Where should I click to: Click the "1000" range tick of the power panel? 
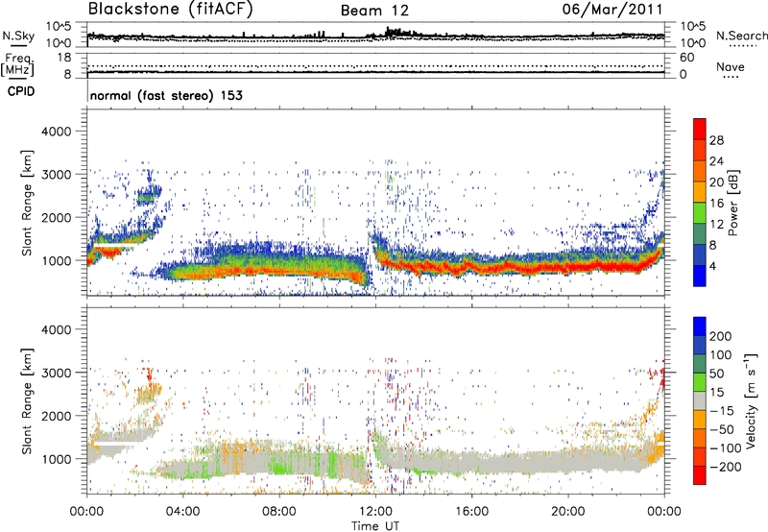tap(57, 260)
